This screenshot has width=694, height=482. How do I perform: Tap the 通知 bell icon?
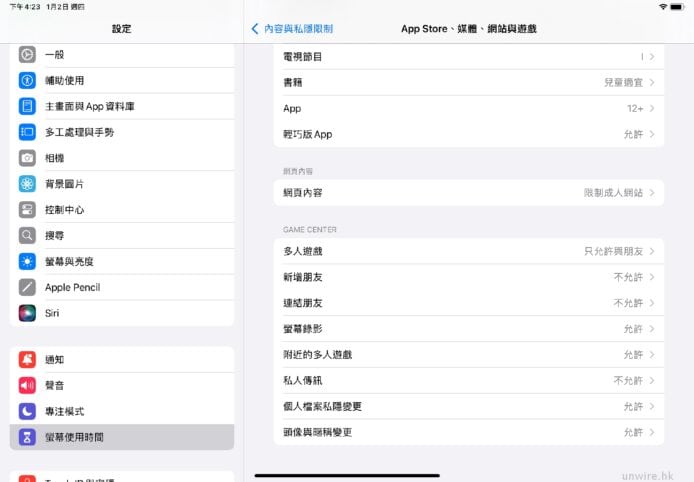(27, 360)
